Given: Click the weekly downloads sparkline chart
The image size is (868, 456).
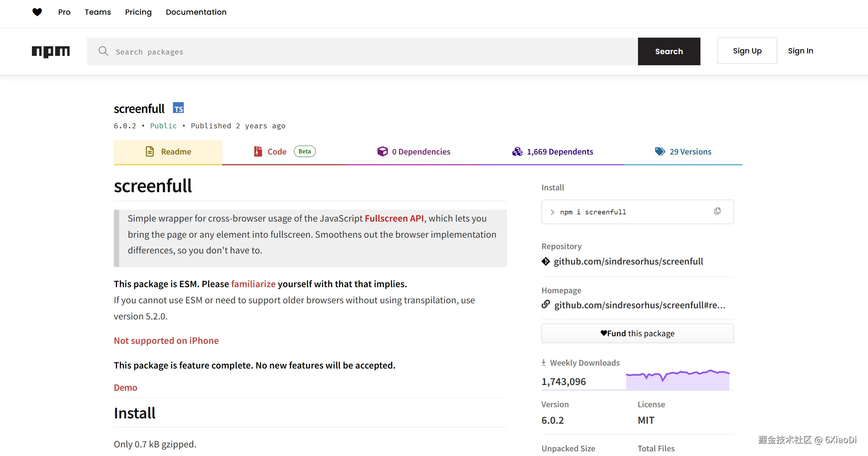Looking at the screenshot, I should click(677, 380).
